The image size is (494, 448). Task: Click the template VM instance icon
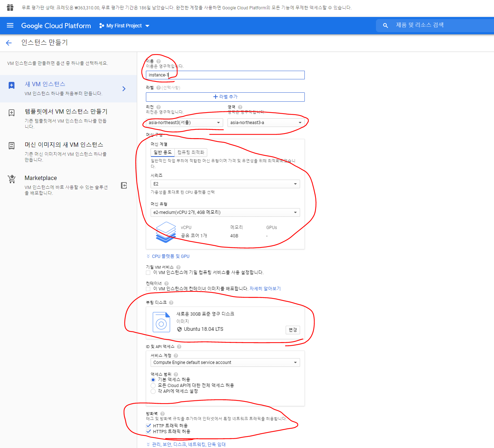12,113
